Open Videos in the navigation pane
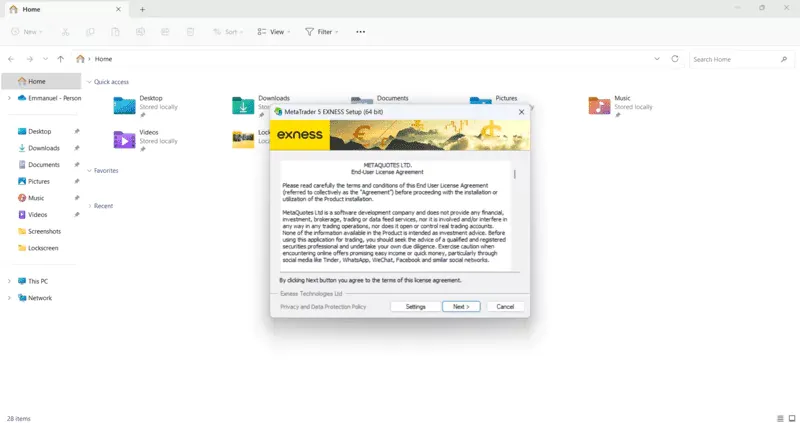The width and height of the screenshot is (800, 423). coord(33,215)
